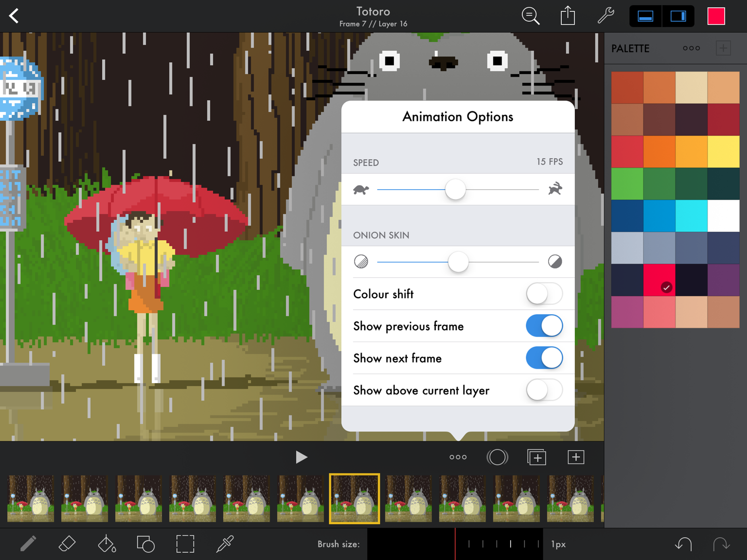747x560 pixels.
Task: Click the 15 FPS speed value
Action: (x=549, y=162)
